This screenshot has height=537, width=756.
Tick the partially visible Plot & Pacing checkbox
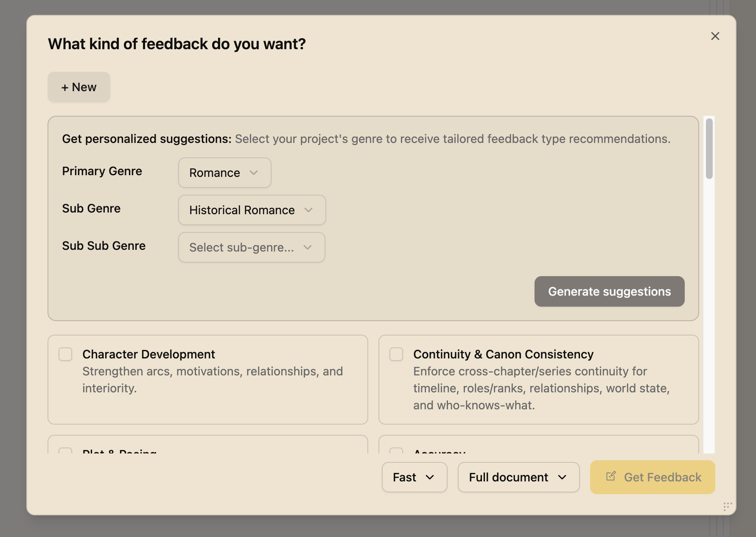(x=65, y=451)
